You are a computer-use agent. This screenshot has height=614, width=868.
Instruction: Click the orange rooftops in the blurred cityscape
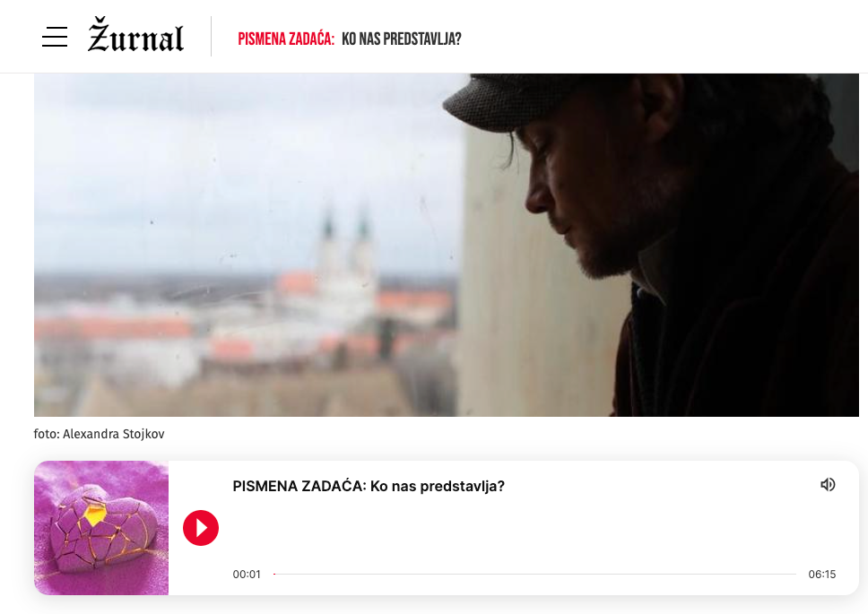[x=114, y=328]
